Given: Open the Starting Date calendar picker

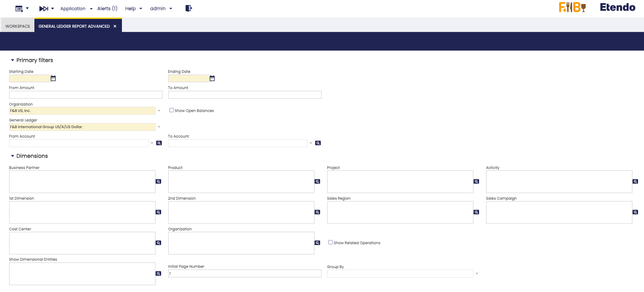Looking at the screenshot, I should [x=53, y=78].
